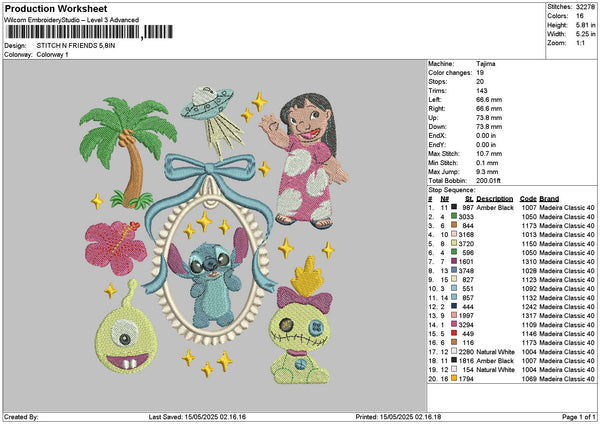Click the 'Created By:' footer label
The height and width of the screenshot is (424, 600).
coord(21,417)
